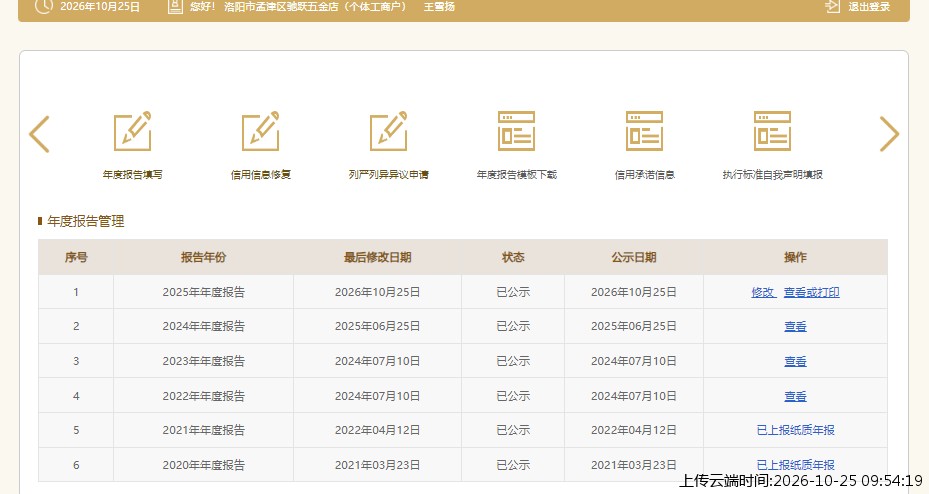Click 已上报纸质年报 for 2021 report
Viewport: 929px width, 494px height.
coord(796,430)
